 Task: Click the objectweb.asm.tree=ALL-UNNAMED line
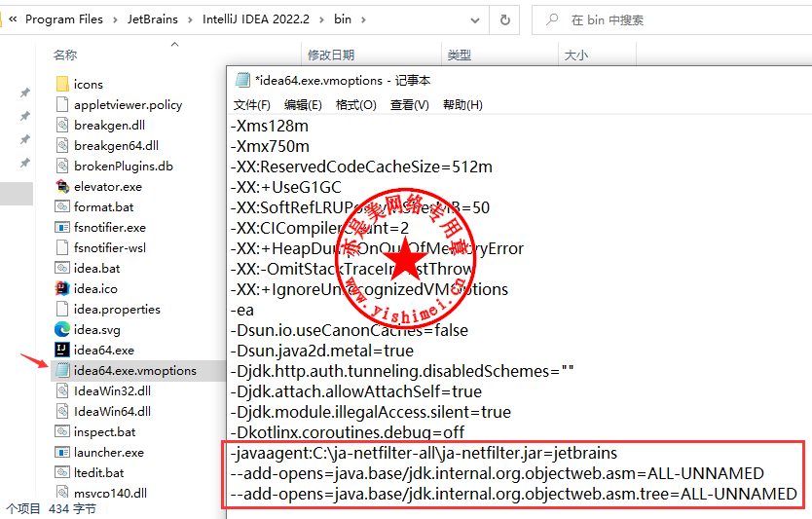514,494
